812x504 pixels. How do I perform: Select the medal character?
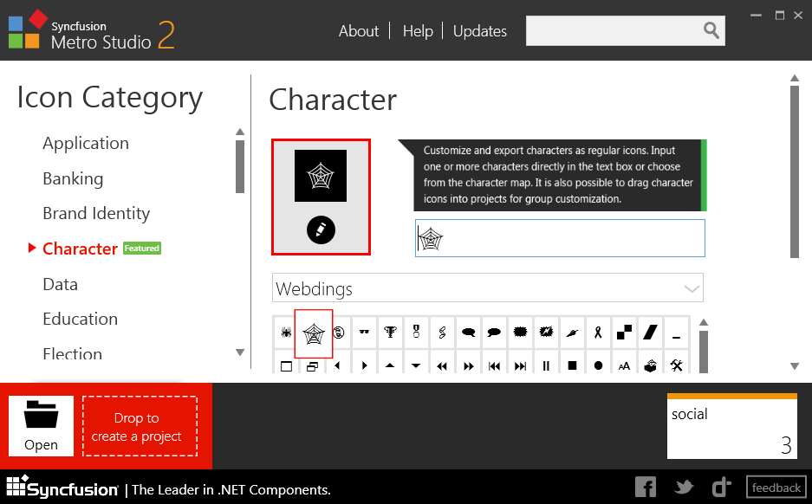416,333
